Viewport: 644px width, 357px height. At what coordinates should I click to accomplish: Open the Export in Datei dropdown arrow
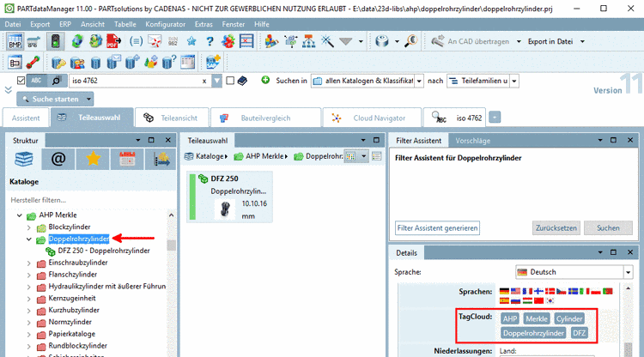tap(582, 41)
